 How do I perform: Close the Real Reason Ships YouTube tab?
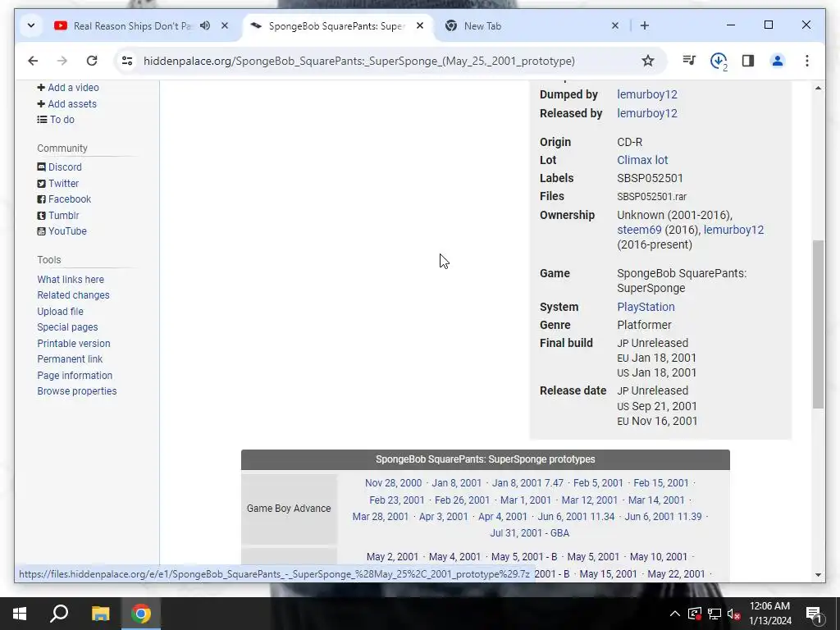pyautogui.click(x=225, y=25)
